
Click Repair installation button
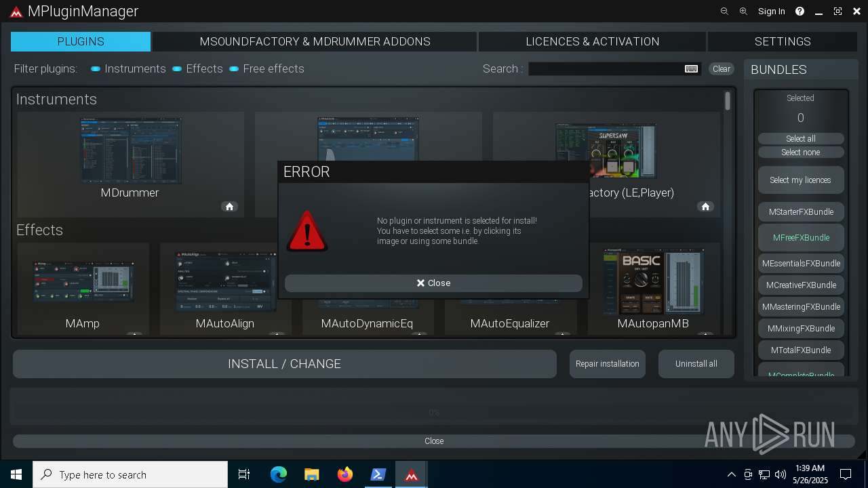click(608, 364)
